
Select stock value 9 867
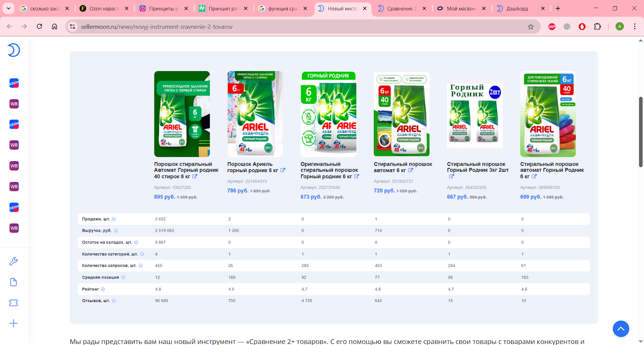pyautogui.click(x=160, y=242)
